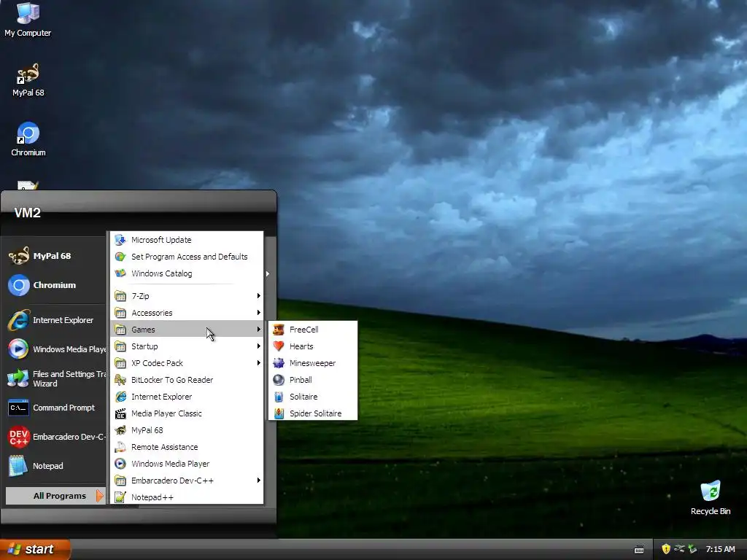Launch Hearts card game icon
Screen dimensions: 747x560
coord(279,346)
